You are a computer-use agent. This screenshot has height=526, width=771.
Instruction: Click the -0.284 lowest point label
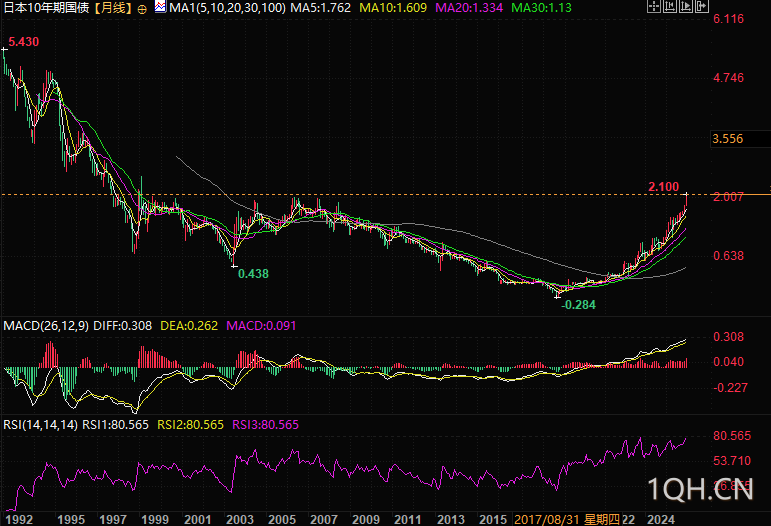579,304
